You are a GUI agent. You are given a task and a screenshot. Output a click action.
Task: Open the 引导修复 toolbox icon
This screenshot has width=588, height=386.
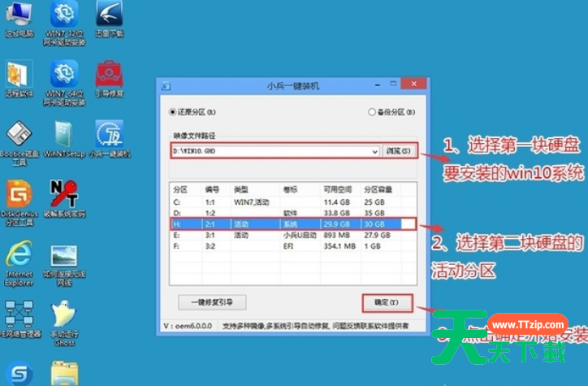click(x=109, y=80)
